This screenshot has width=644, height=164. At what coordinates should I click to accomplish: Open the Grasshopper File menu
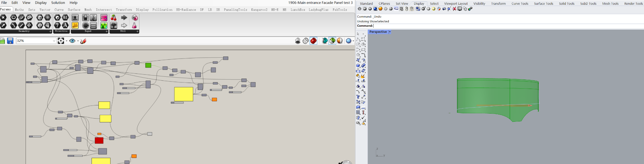click(4, 3)
